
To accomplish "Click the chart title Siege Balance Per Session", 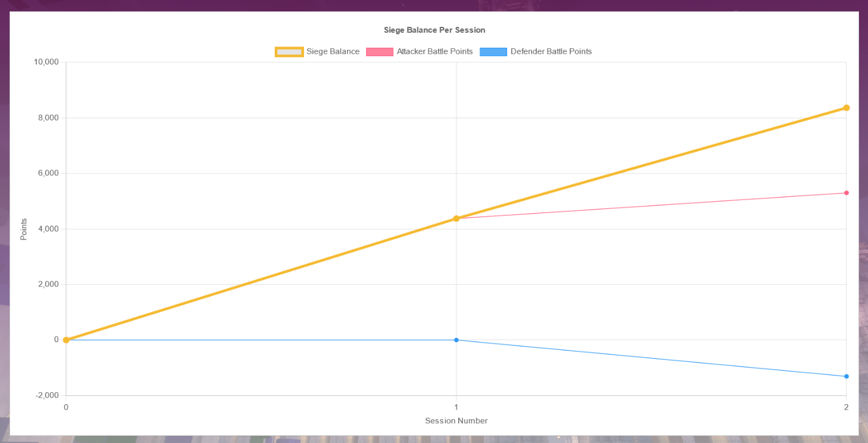I will coord(434,30).
